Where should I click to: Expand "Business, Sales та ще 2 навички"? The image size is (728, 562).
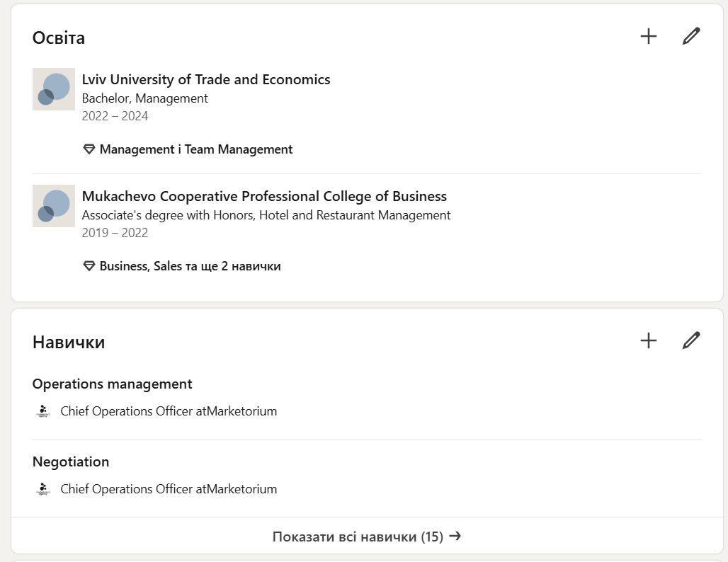coord(190,266)
